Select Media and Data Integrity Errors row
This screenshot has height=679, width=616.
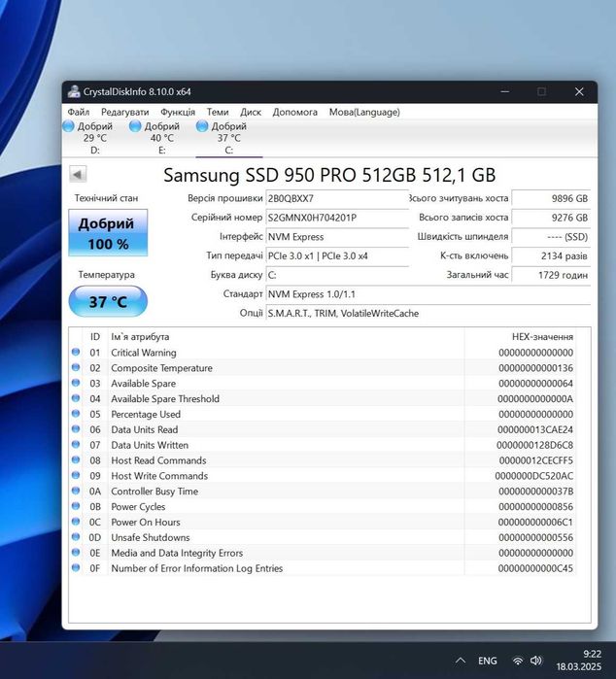[324, 553]
